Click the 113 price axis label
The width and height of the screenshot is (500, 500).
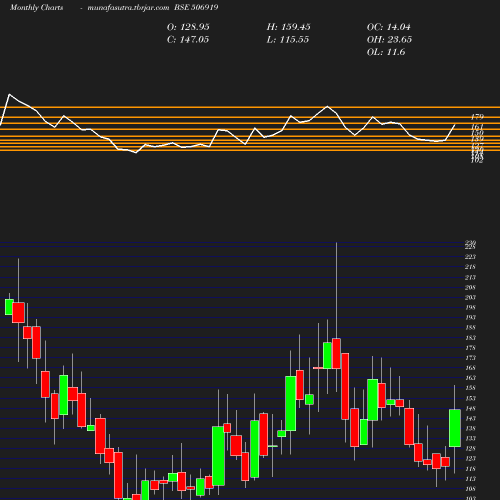(x=470, y=479)
